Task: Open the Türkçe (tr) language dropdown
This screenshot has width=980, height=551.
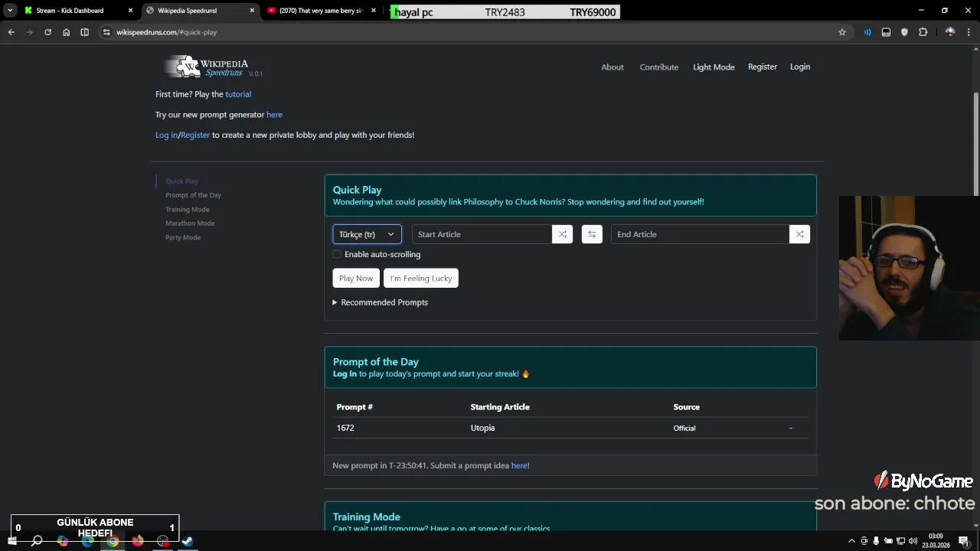Action: pos(367,234)
